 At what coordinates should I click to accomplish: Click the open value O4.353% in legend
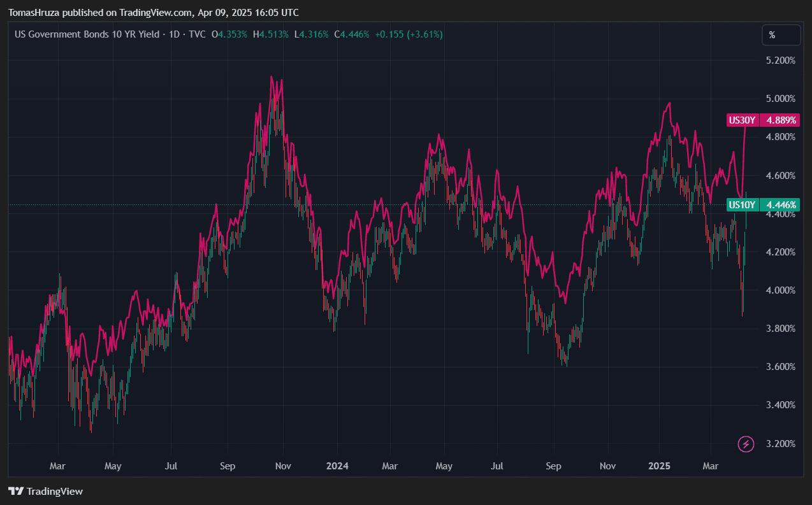click(x=231, y=34)
